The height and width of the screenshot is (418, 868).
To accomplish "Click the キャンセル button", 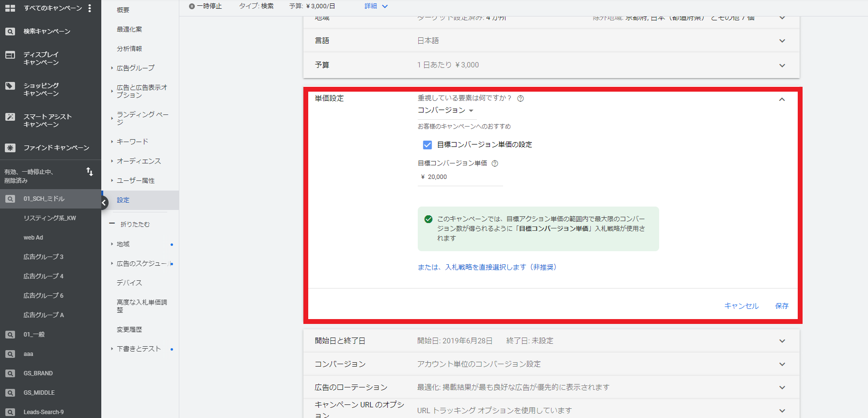I will tap(742, 306).
